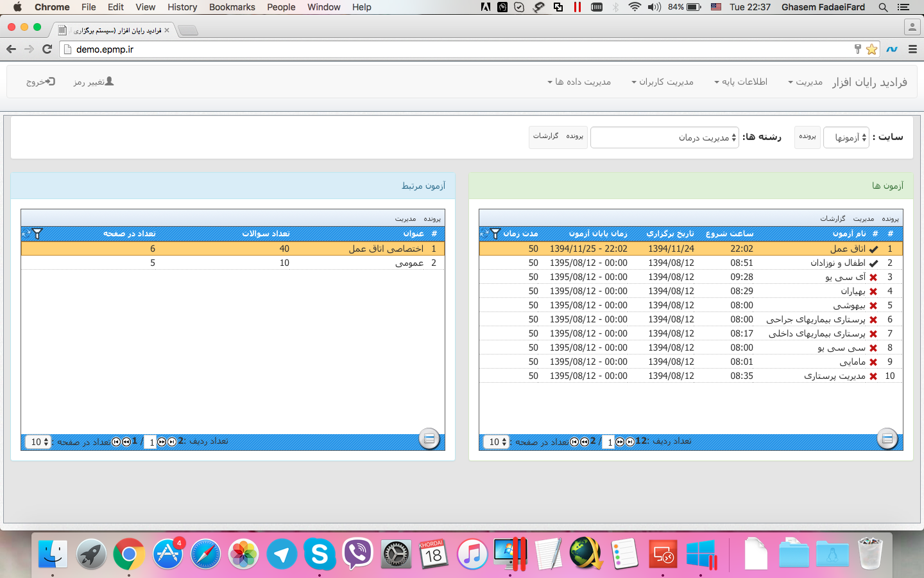The width and height of the screenshot is (924, 578).
Task: Open the گزارشات menu in exams grid
Action: (x=832, y=218)
